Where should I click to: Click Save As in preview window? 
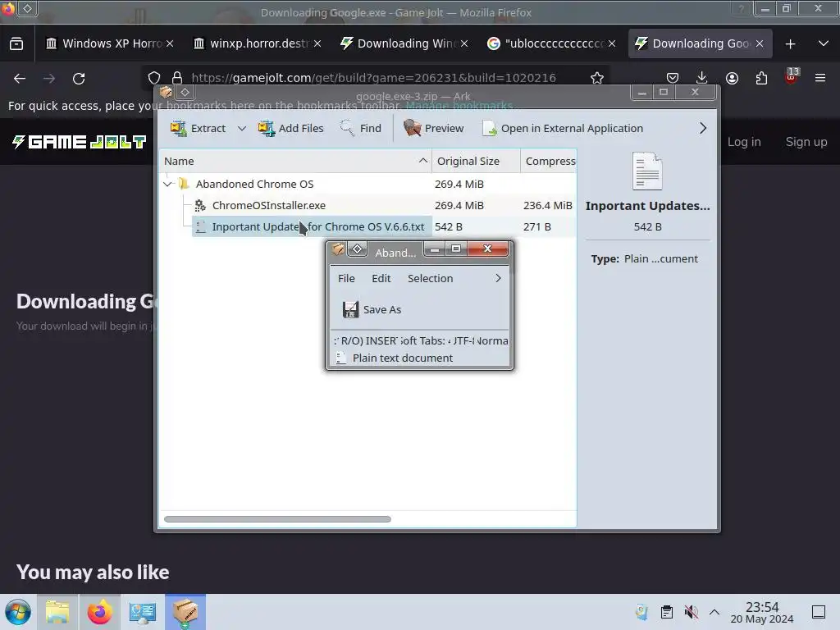372,309
